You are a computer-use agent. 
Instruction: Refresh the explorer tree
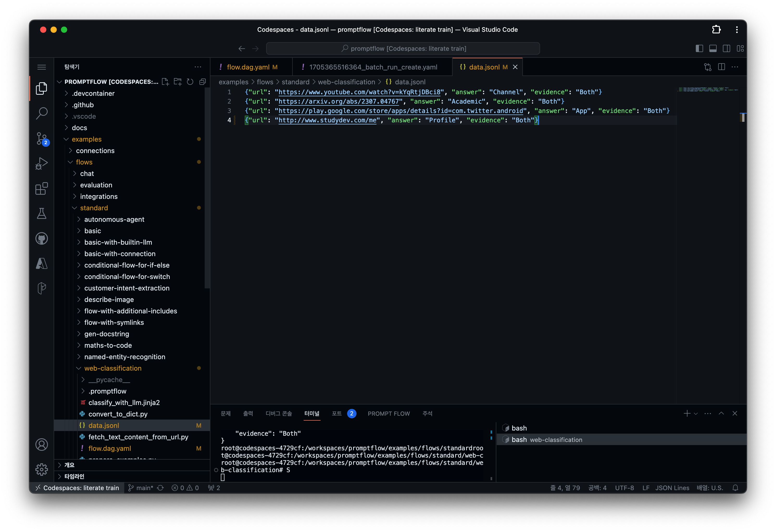click(x=190, y=82)
